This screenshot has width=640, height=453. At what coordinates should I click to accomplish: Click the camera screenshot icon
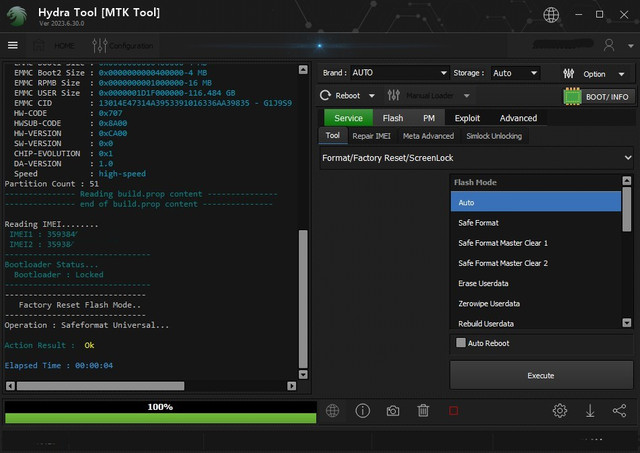pyautogui.click(x=393, y=411)
